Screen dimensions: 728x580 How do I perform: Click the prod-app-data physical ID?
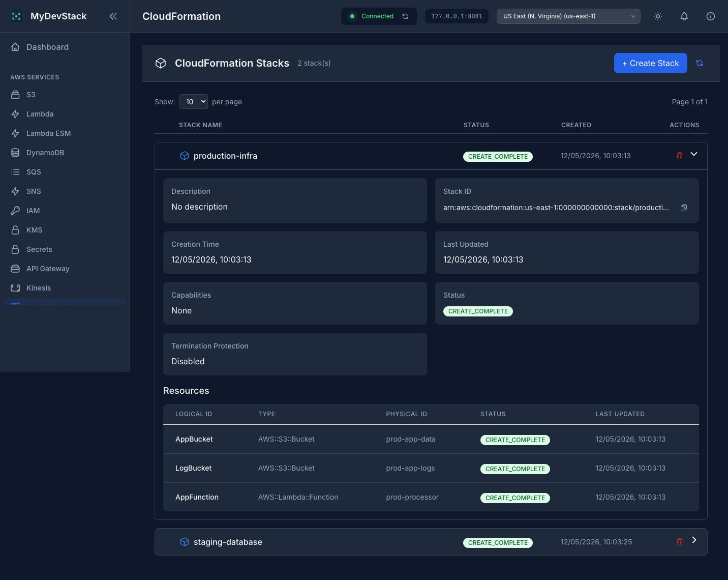pyautogui.click(x=411, y=439)
